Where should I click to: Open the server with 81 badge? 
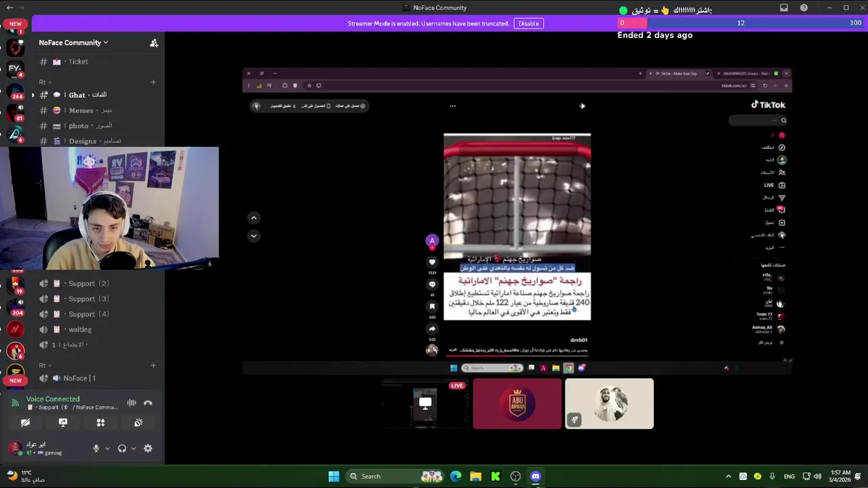[x=15, y=113]
